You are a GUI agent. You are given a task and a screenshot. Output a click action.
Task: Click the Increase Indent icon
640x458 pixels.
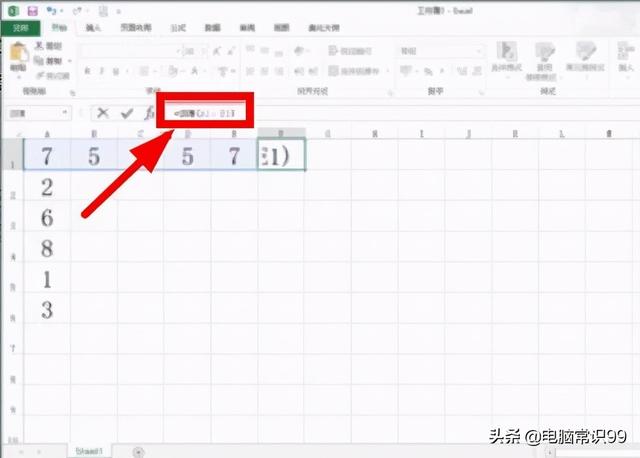[313, 71]
